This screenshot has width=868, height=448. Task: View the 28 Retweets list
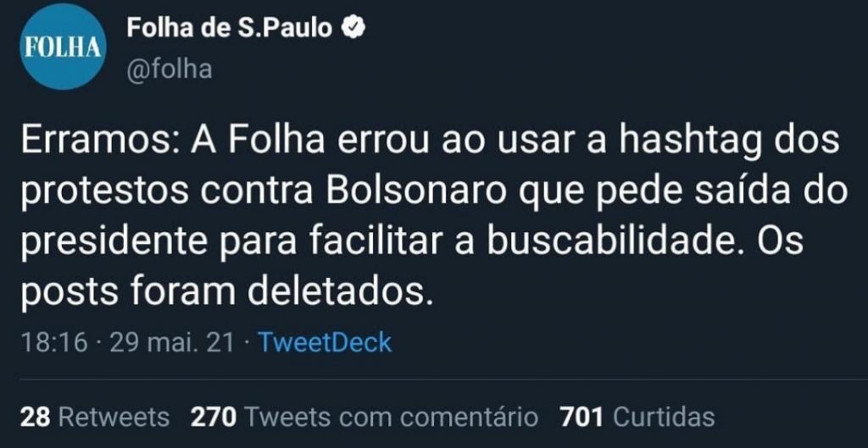tap(95, 417)
